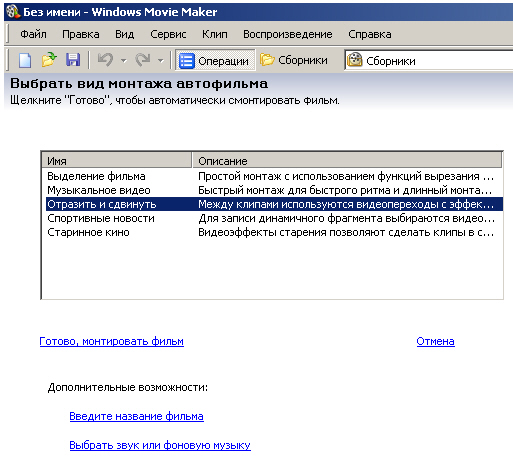Click the Введите название фильма link
Image resolution: width=513 pixels, height=461 pixels.
click(136, 416)
